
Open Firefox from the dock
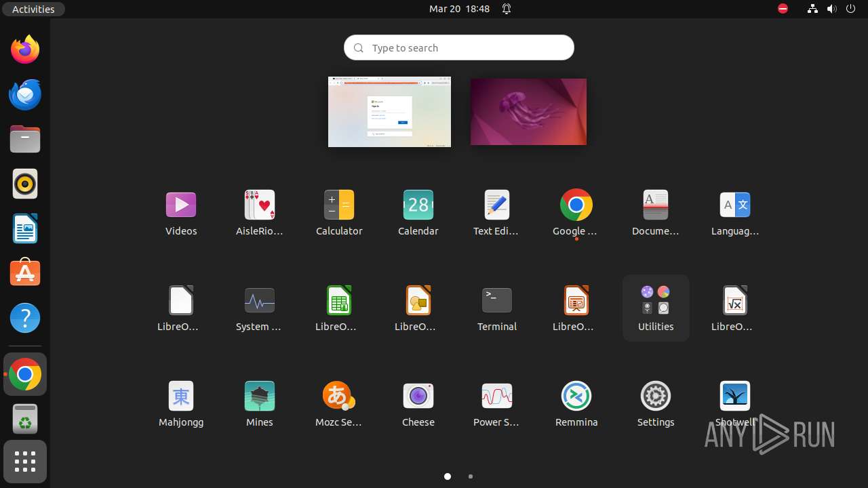[25, 49]
